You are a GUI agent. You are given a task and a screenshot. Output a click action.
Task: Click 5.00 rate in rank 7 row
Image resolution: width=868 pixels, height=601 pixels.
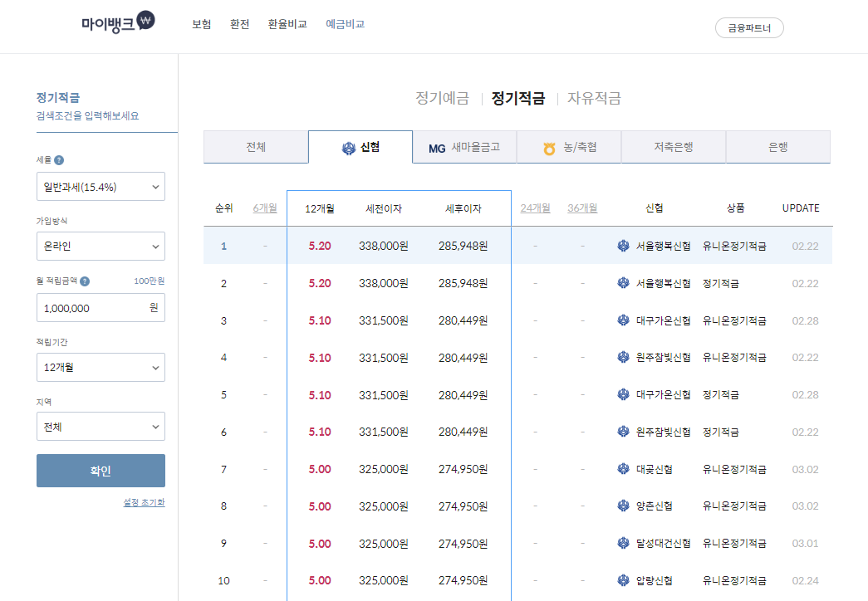click(x=320, y=469)
